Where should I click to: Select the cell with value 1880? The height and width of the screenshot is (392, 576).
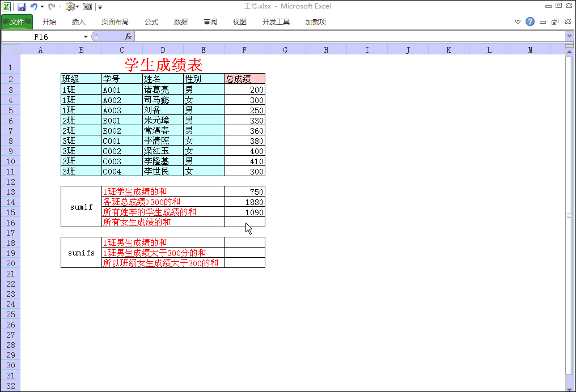click(x=244, y=202)
